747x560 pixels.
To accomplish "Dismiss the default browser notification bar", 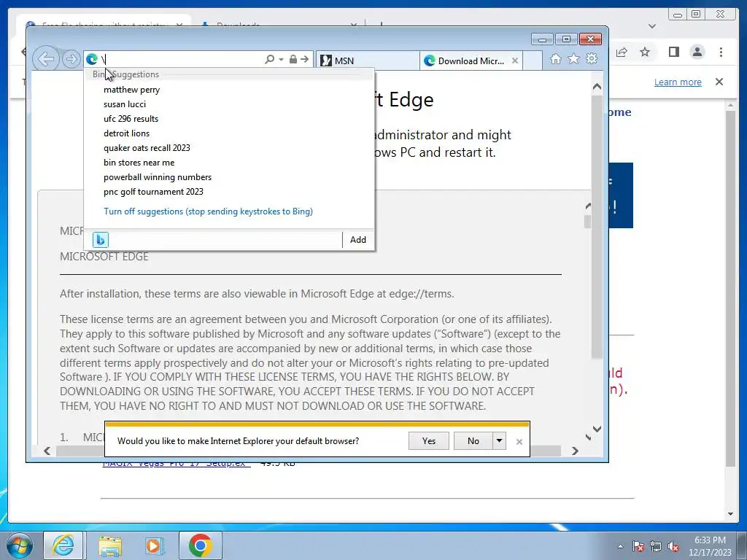I will tap(519, 442).
